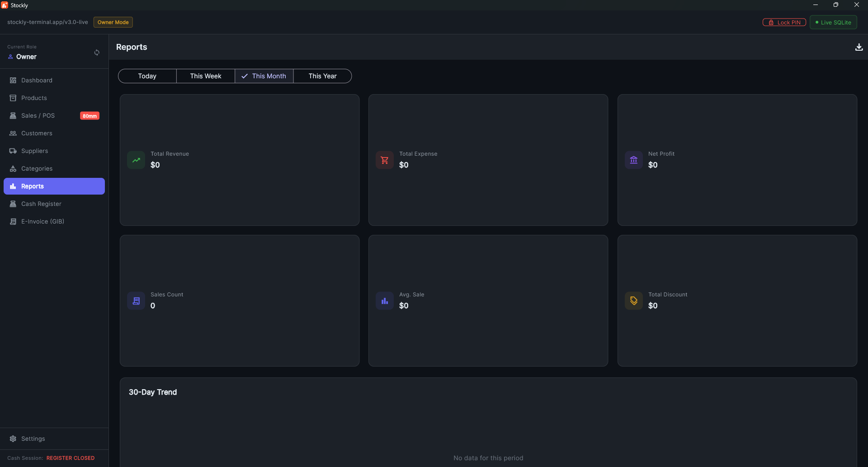The image size is (868, 467).
Task: Click the Total Discount tag icon
Action: [x=634, y=300]
